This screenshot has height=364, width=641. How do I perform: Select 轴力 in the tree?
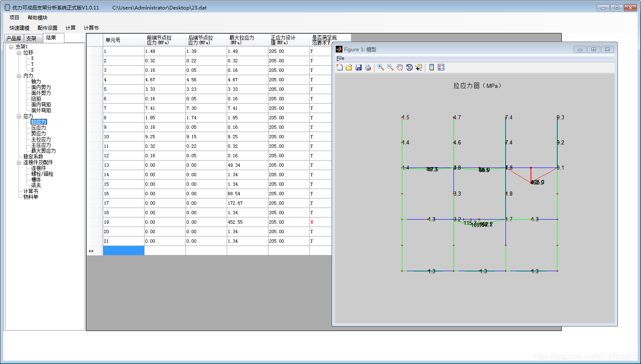pos(36,82)
